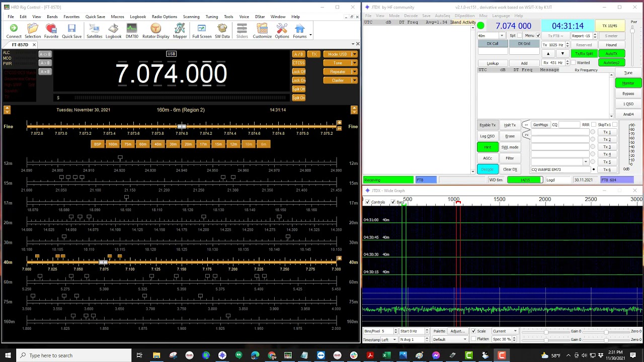Open the Satellites tool

click(x=94, y=31)
